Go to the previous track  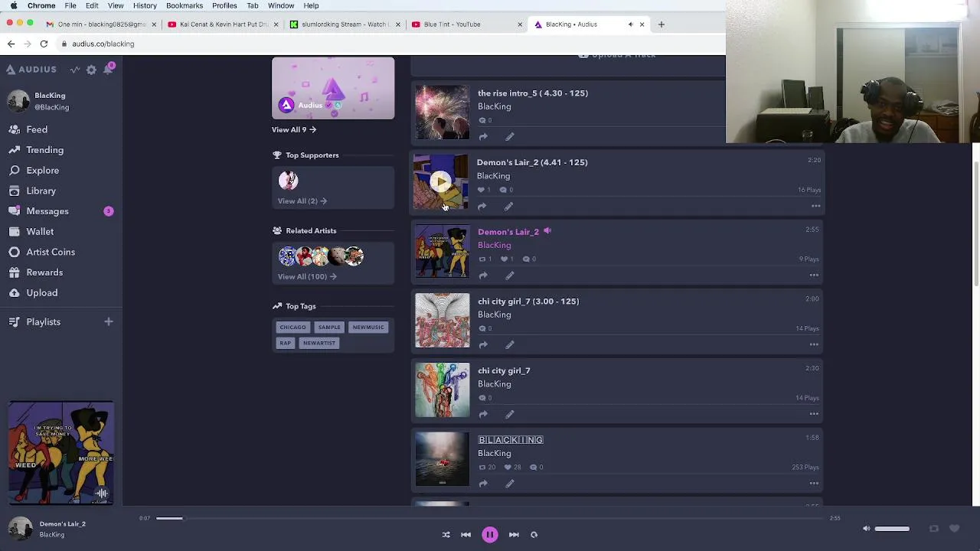465,535
